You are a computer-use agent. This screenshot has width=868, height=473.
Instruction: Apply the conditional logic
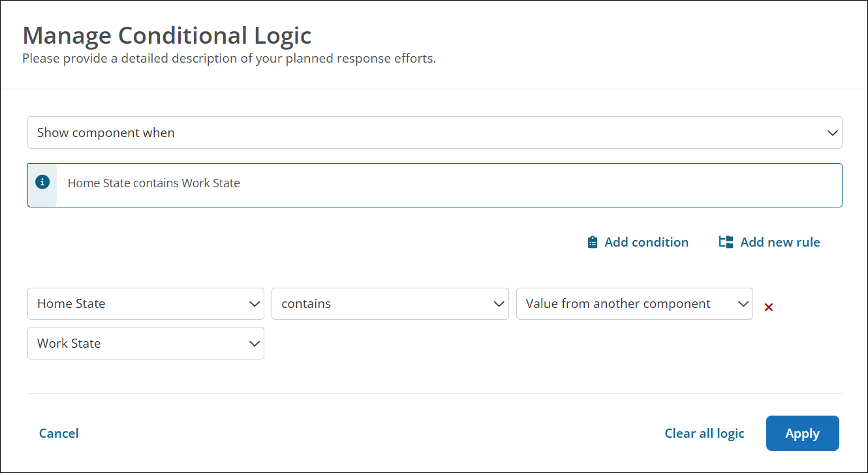[802, 433]
